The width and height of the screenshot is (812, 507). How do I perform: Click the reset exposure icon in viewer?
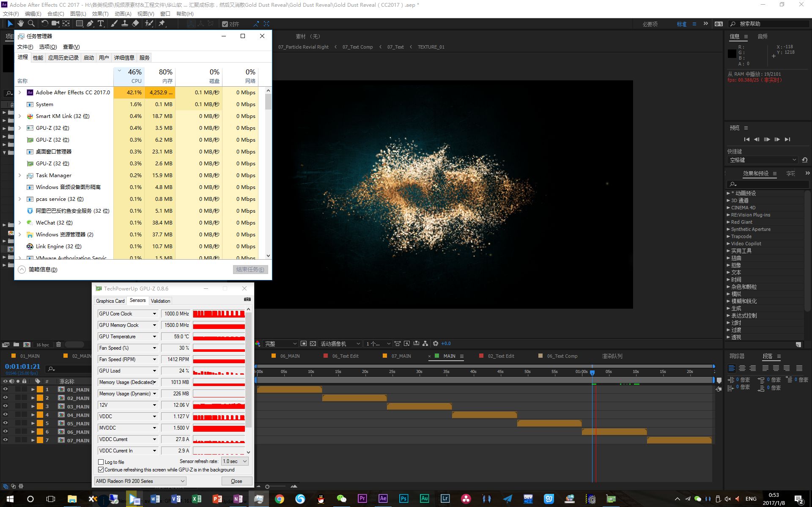(x=435, y=344)
